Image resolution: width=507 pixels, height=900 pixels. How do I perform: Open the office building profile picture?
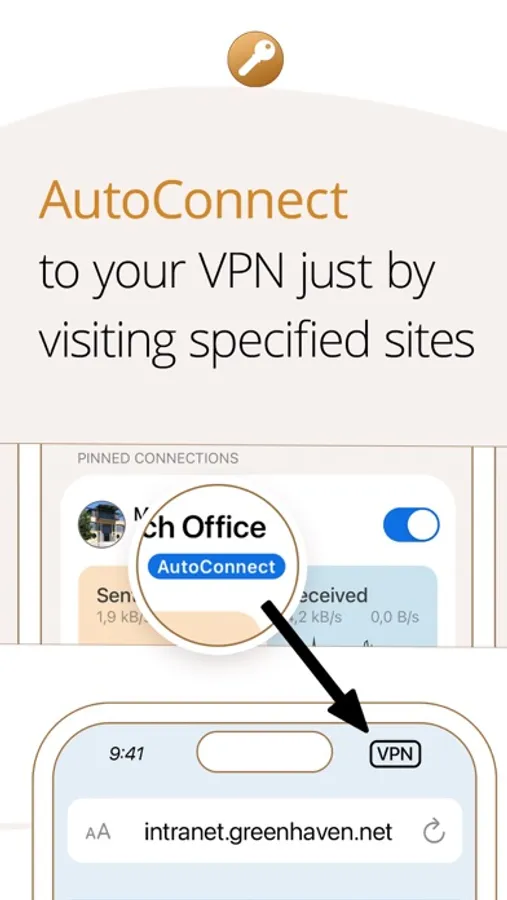click(101, 524)
